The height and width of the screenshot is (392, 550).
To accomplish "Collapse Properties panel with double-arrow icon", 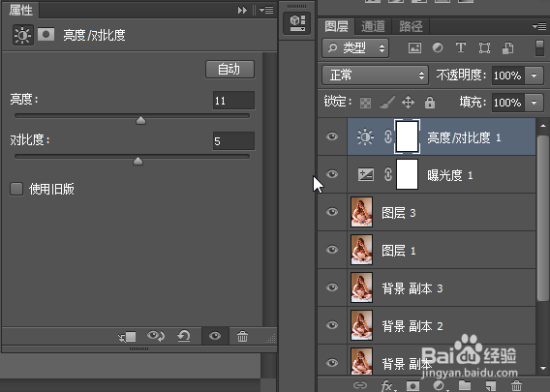I will [242, 11].
